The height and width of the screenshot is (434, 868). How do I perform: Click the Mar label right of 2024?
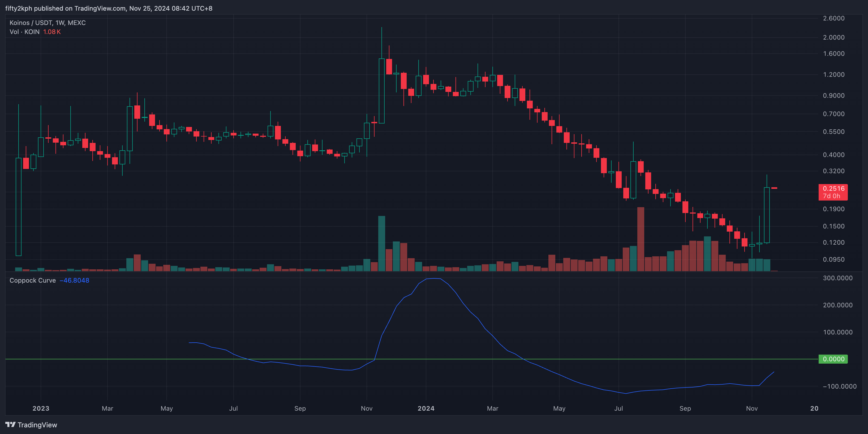492,408
